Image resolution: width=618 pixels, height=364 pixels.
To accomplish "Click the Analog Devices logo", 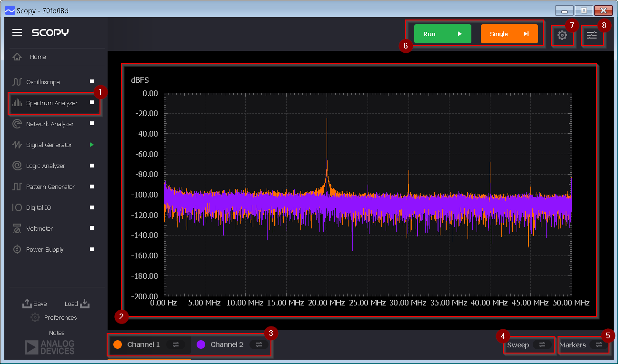I will point(50,347).
